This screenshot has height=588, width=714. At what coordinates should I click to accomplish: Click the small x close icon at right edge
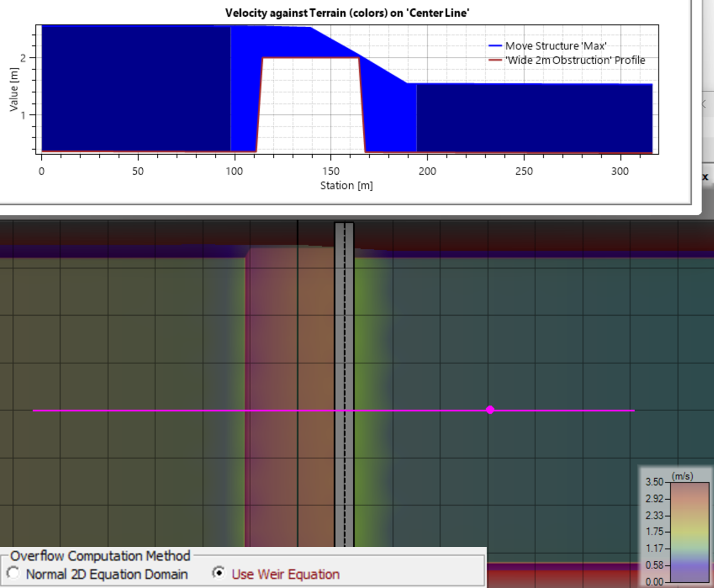(705, 177)
